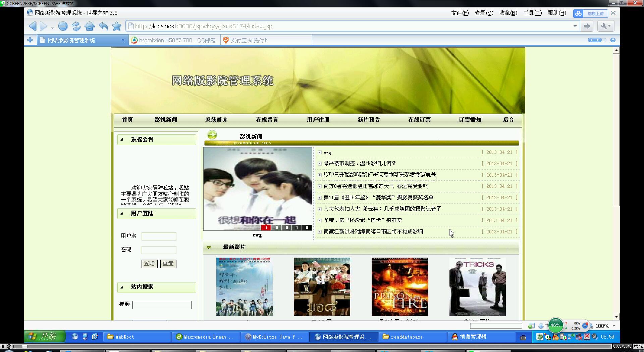Click the vertical scrollbar down arrow

point(616,316)
